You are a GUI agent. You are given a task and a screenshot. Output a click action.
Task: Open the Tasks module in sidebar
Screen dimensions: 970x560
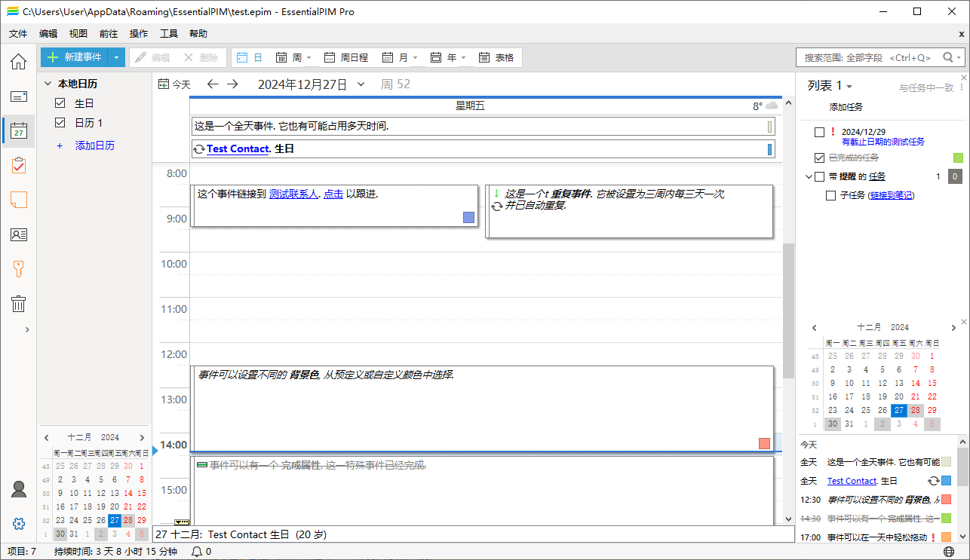(18, 166)
